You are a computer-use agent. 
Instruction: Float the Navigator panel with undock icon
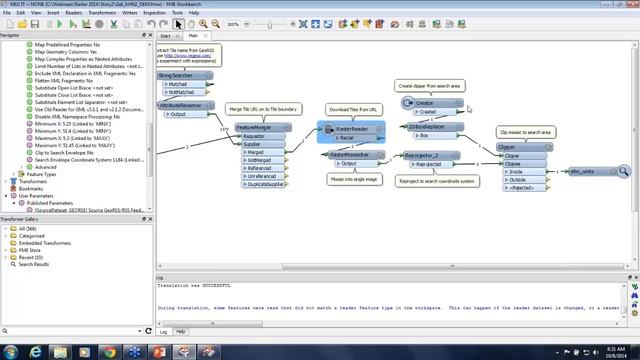click(144, 35)
